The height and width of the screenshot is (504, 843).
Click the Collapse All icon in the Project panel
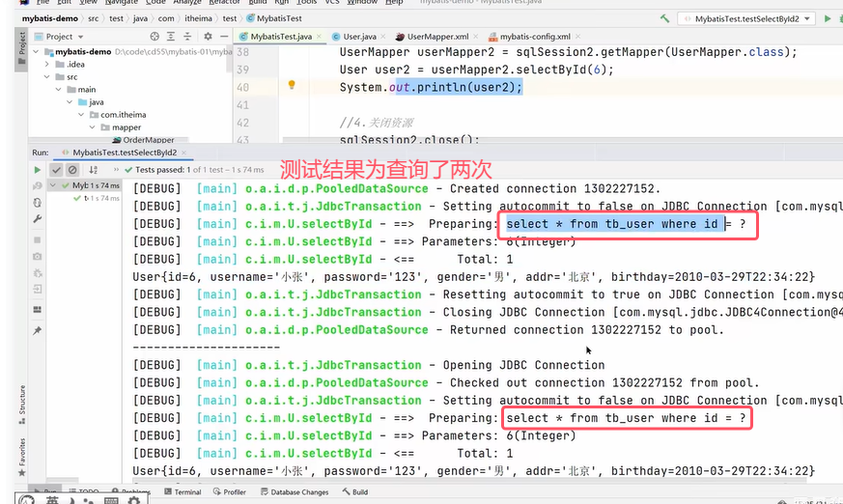(187, 37)
